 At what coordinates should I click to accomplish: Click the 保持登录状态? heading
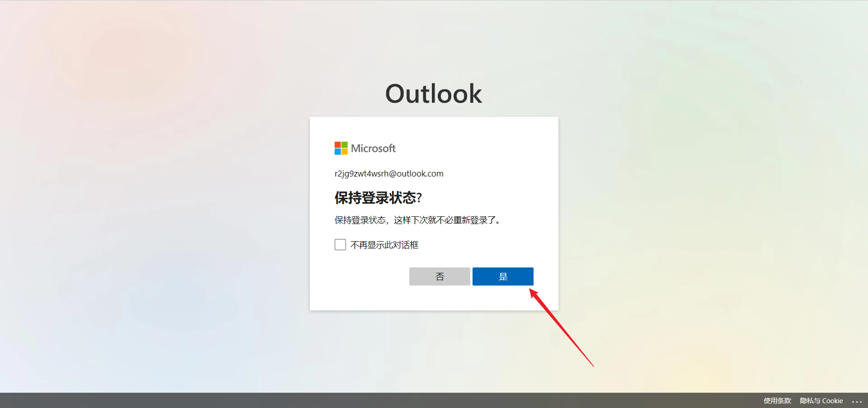[x=378, y=198]
